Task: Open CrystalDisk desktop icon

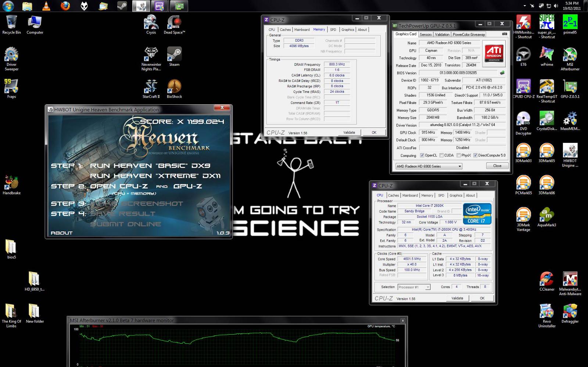Action: [546, 121]
